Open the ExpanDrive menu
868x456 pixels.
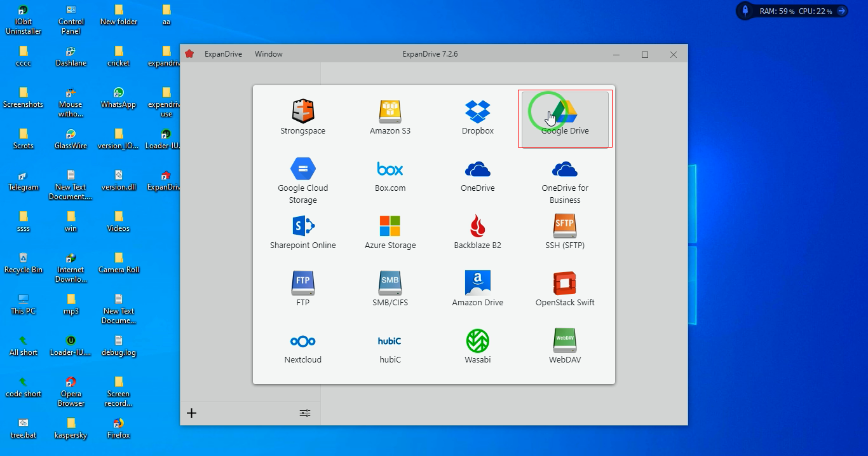pos(223,54)
